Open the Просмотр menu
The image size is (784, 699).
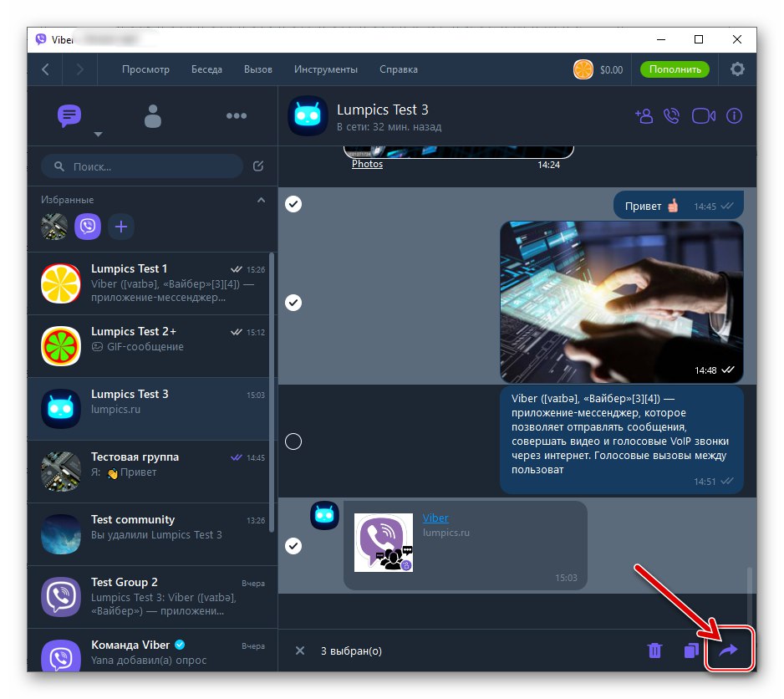[x=145, y=69]
